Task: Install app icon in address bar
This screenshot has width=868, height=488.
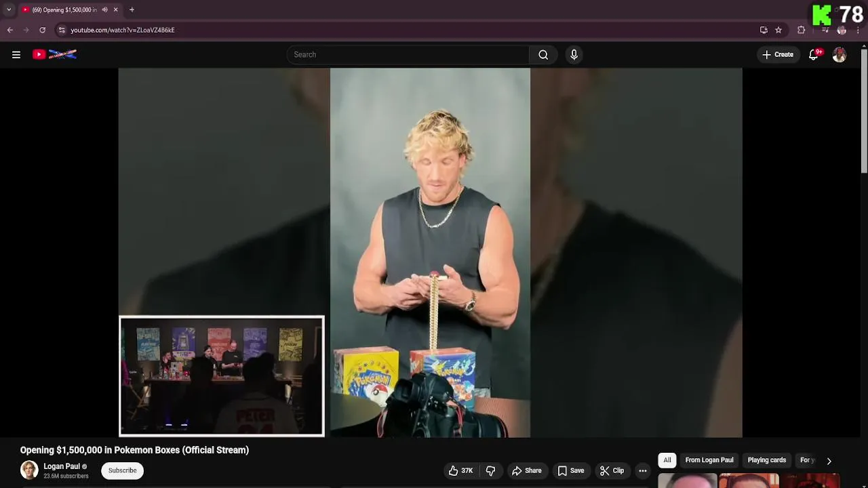Action: [764, 30]
